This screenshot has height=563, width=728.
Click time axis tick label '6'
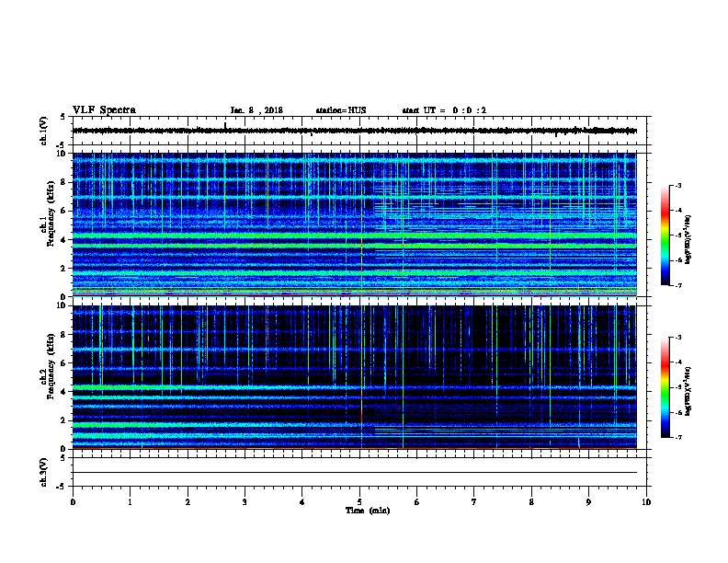417,502
